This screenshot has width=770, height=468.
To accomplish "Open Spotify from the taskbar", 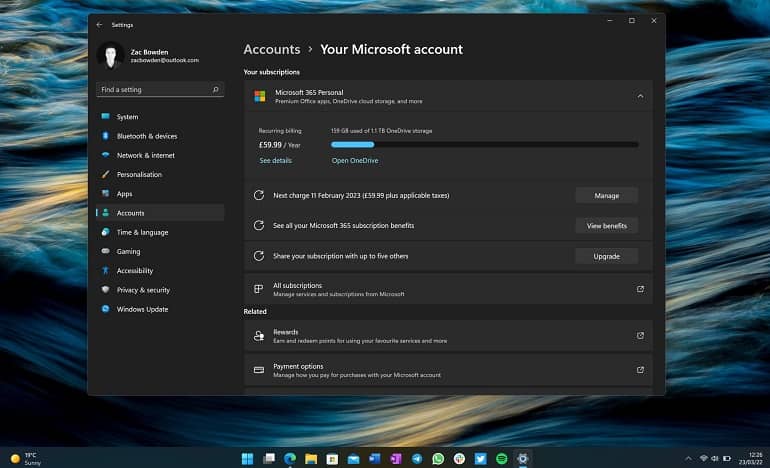I will (x=501, y=459).
